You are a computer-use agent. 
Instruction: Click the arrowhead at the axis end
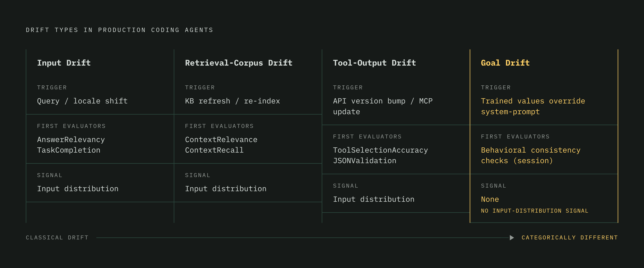[x=512, y=237]
